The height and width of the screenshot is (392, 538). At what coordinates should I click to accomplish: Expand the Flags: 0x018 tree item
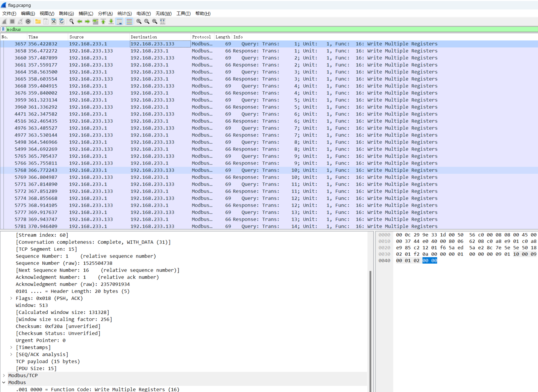pyautogui.click(x=11, y=298)
